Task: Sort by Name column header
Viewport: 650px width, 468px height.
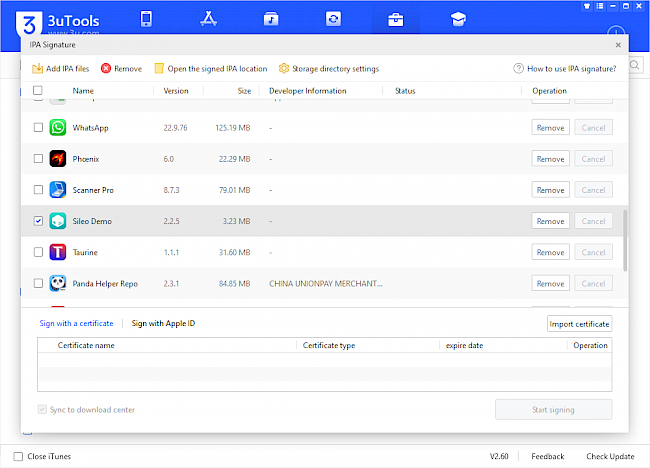Action: [83, 91]
